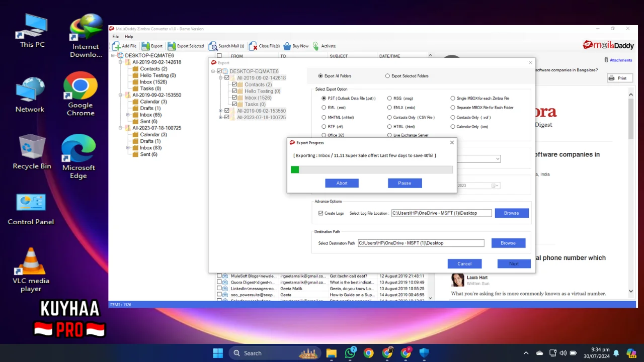Open WhatsApp from the taskbar

tap(350, 353)
